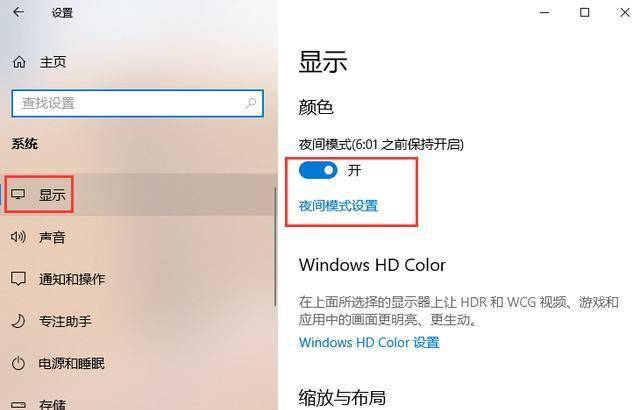Viewport: 640px width, 410px height.
Task: Click the search magnifier icon
Action: click(x=251, y=103)
